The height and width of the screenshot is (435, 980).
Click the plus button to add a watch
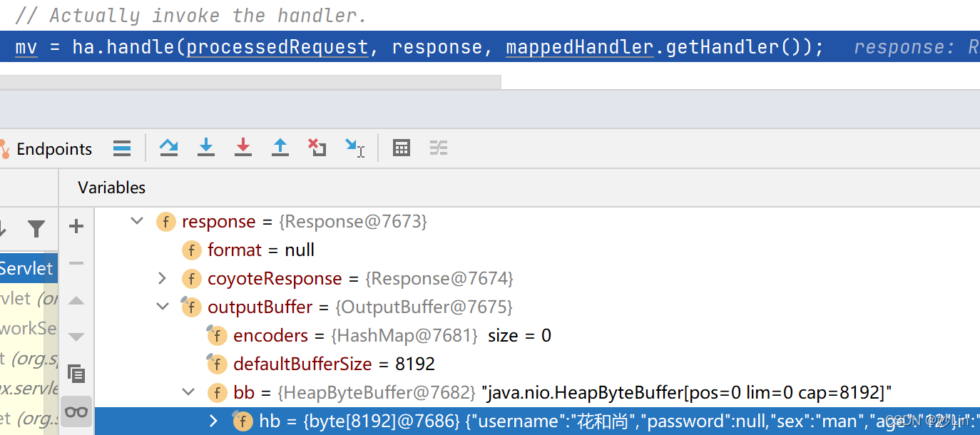coord(76,227)
